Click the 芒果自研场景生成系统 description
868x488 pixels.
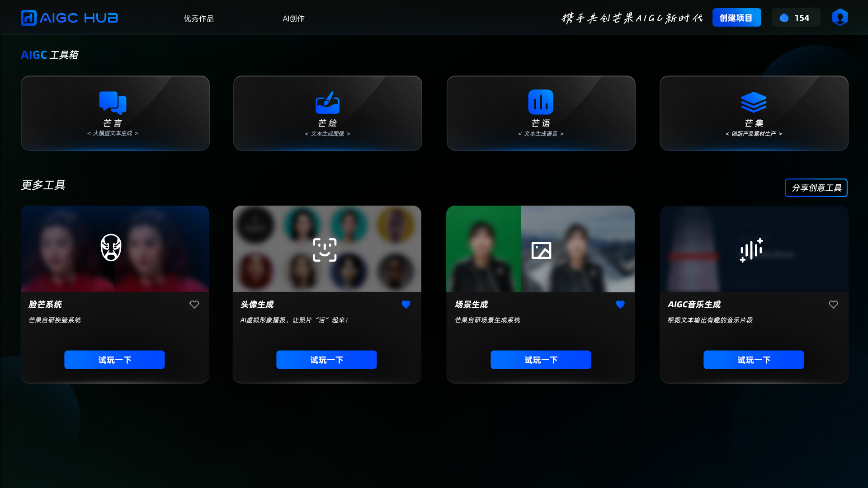tap(487, 320)
